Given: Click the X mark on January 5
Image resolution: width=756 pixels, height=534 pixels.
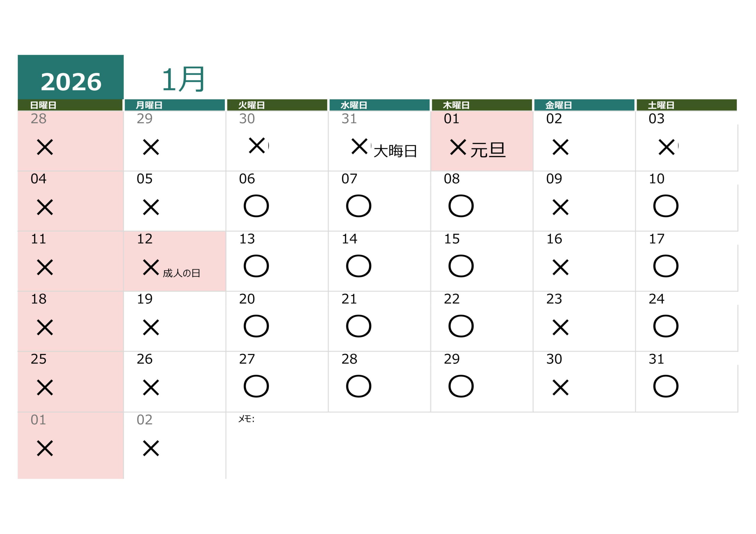Looking at the screenshot, I should [x=151, y=207].
